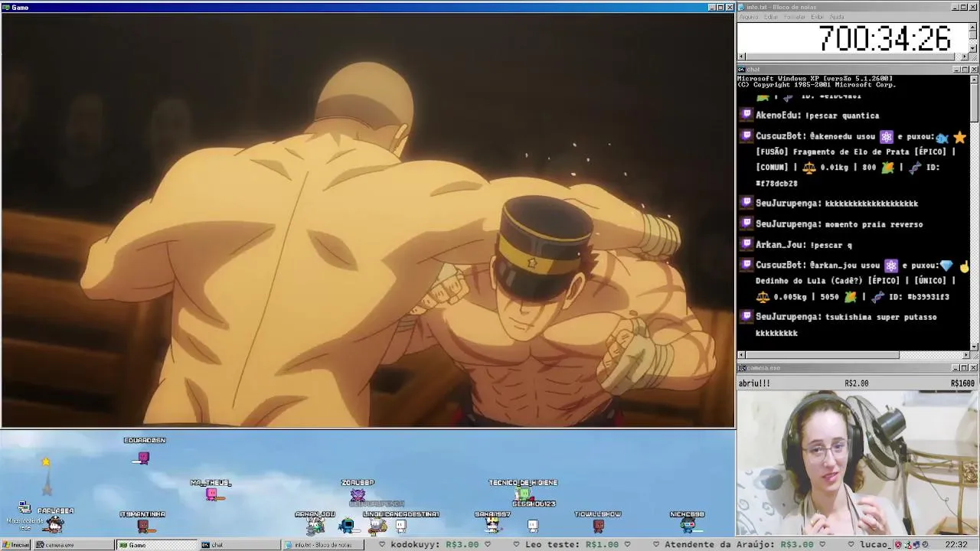This screenshot has height=551, width=980.
Task: Click the camera.exe window title icon
Action: pos(742,368)
